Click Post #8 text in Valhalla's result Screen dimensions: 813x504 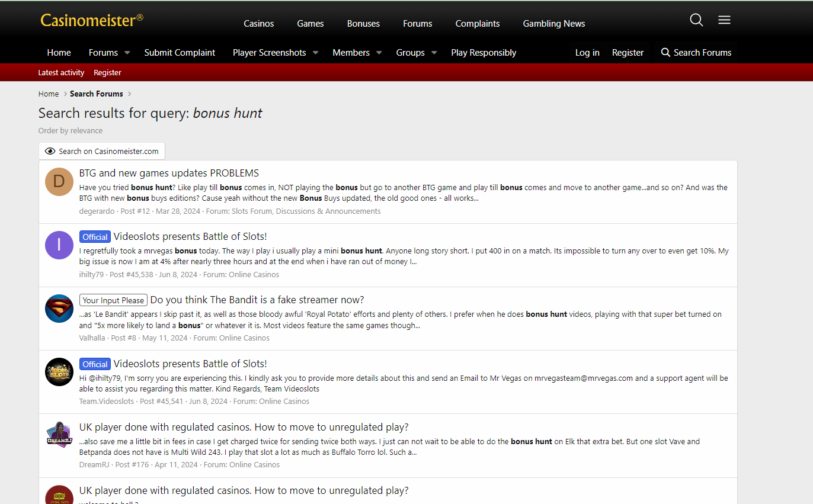point(123,338)
